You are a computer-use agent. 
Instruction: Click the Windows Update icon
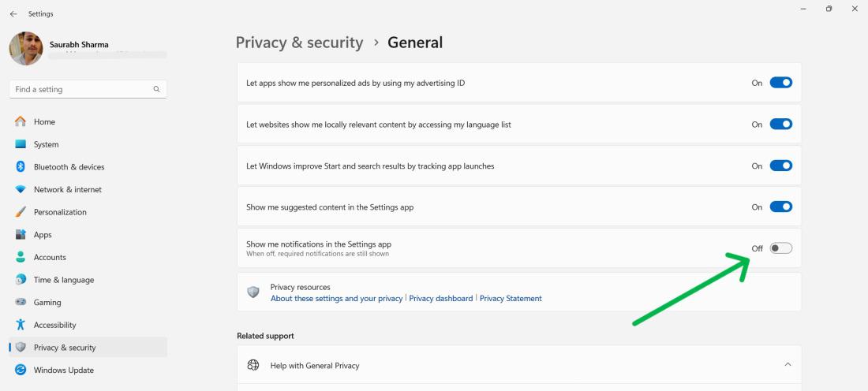(x=21, y=371)
